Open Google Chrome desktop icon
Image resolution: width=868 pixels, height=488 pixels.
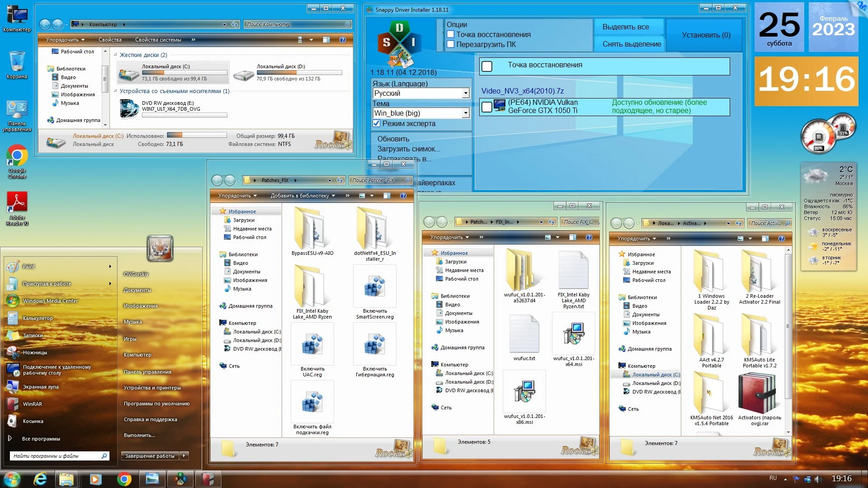17,156
